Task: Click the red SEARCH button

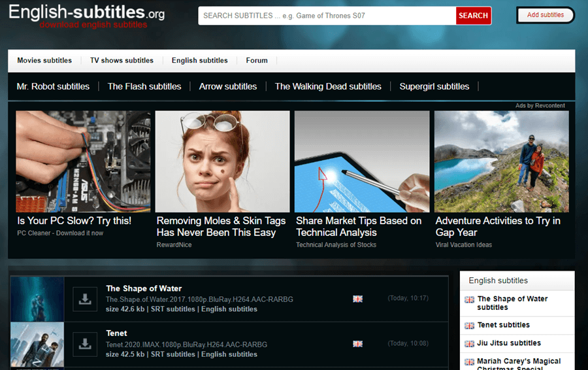Action: pos(473,16)
